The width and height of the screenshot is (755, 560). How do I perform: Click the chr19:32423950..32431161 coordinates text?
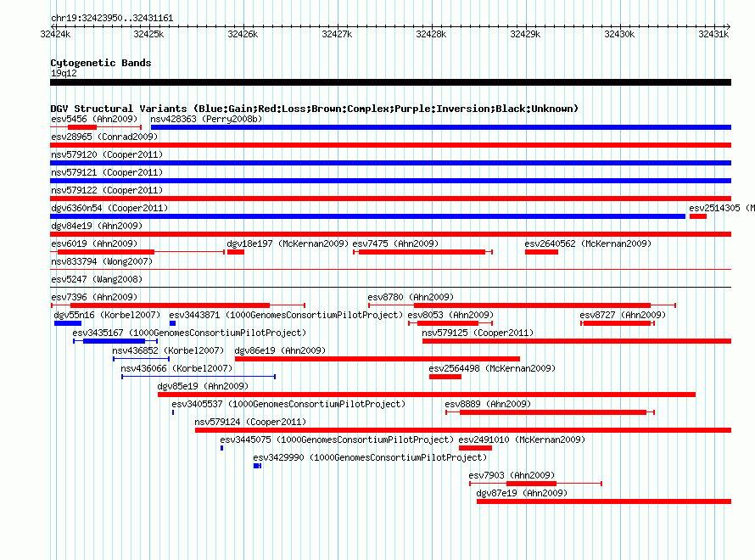coord(112,18)
